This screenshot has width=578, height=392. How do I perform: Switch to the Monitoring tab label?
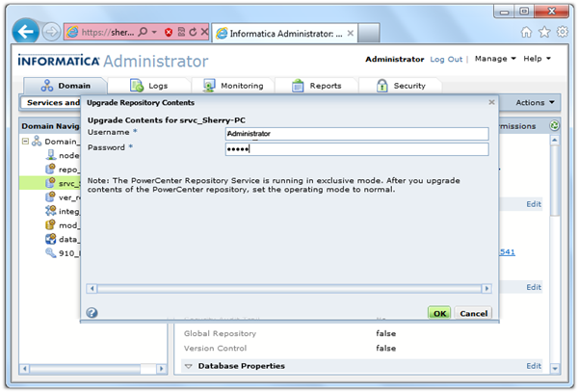[242, 86]
